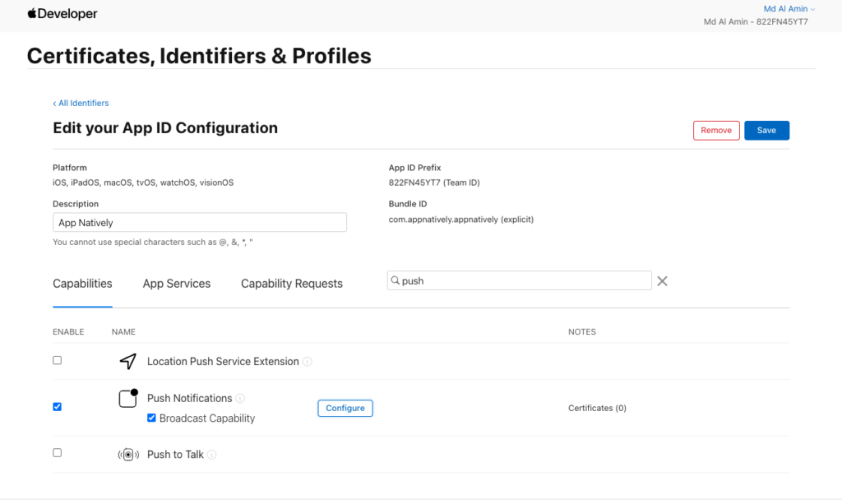Save the App ID configuration

point(767,131)
